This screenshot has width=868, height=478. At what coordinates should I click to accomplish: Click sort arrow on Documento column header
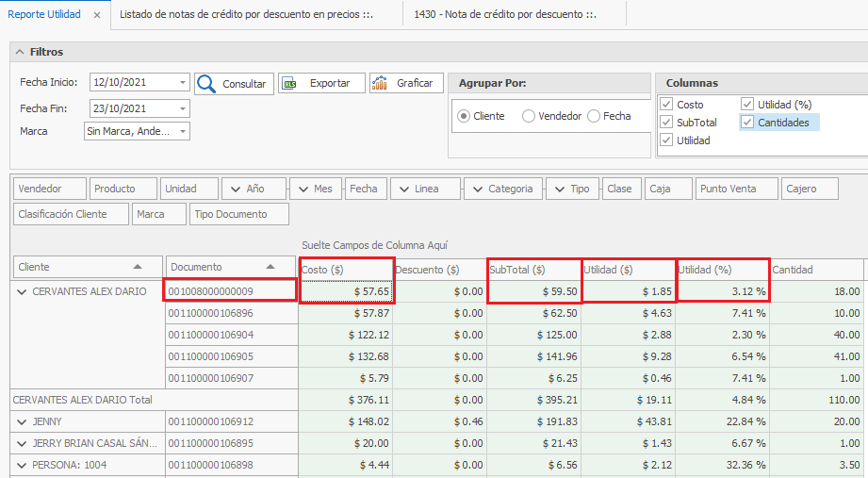271,267
